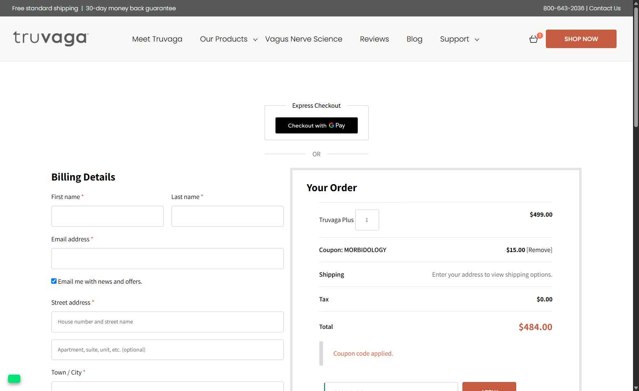Click the Apartment, suite, unit optional field

[x=167, y=349]
